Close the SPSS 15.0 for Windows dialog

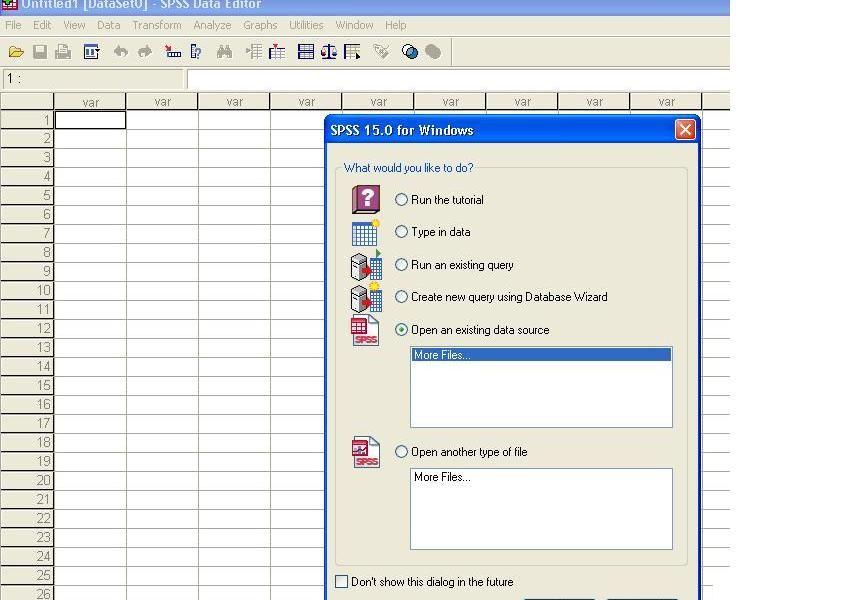point(685,130)
